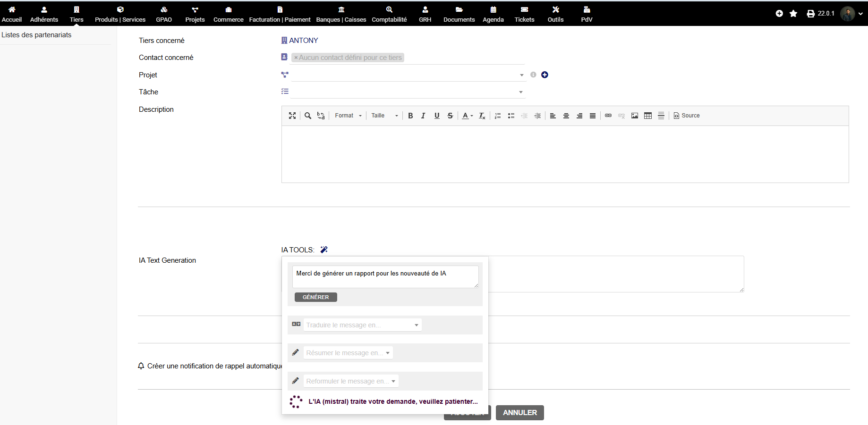The image size is (868, 425).
Task: Click inside the Description editor body
Action: 565,154
